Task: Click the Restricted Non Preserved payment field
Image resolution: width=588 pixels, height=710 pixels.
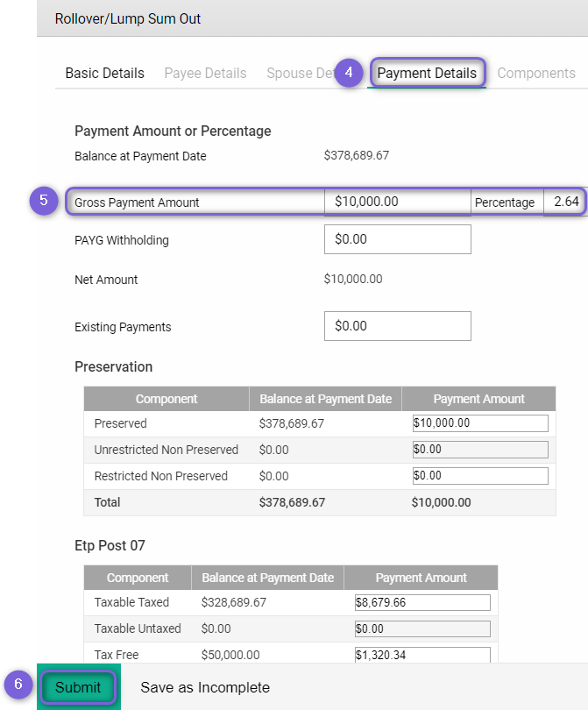Action: [x=479, y=476]
